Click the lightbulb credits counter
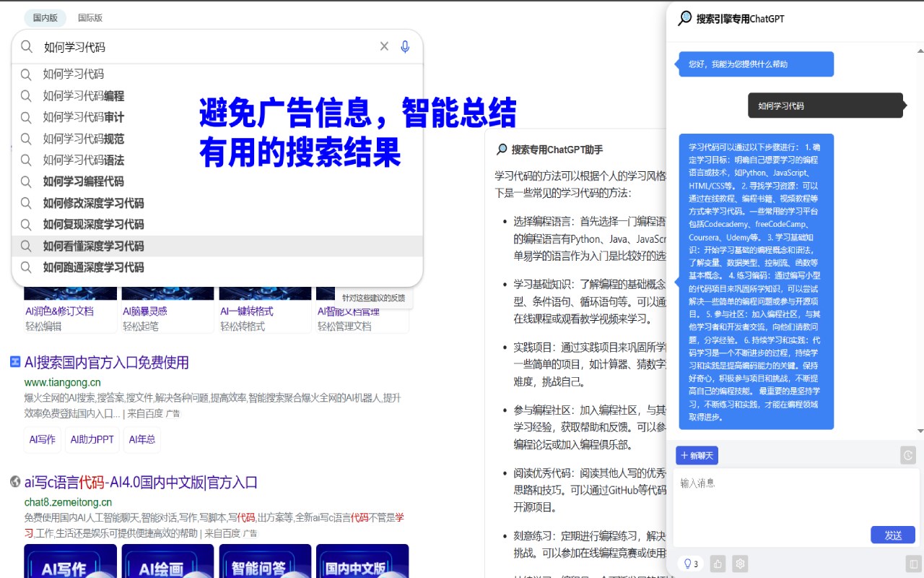This screenshot has width=924, height=578. pyautogui.click(x=690, y=564)
